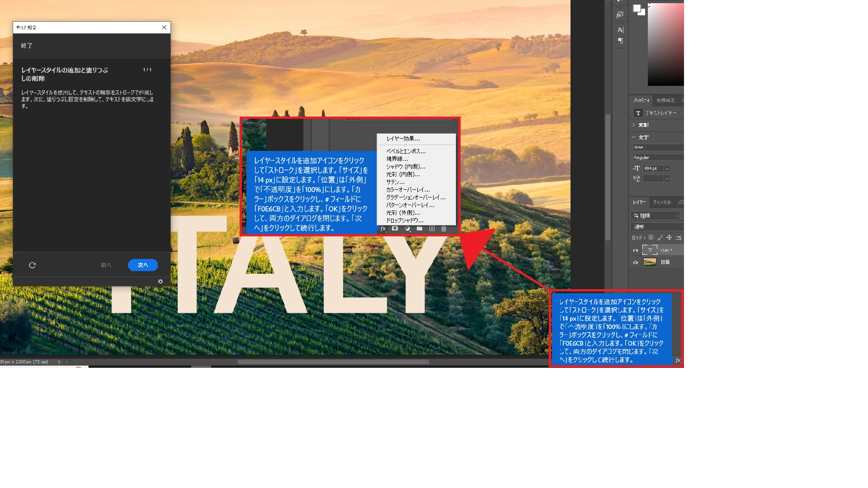Click the restart tutorial circular arrow icon
Image resolution: width=868 pixels, height=488 pixels.
32,265
